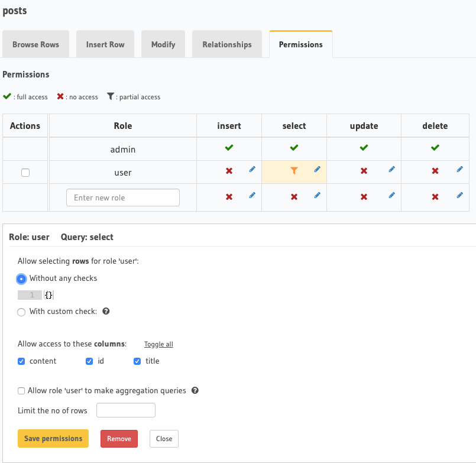Viewport: 476px width, 463px height.
Task: Click the Enter new role field
Action: (123, 197)
